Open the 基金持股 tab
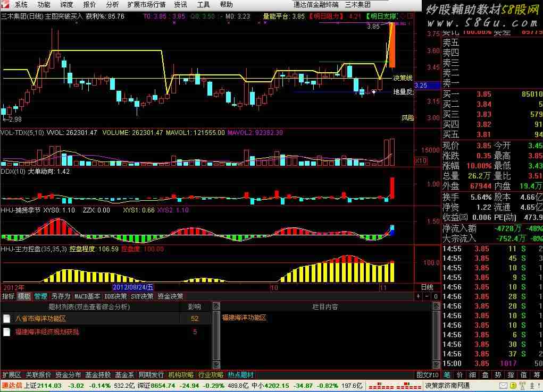The height and width of the screenshot is (392, 543). [98, 375]
